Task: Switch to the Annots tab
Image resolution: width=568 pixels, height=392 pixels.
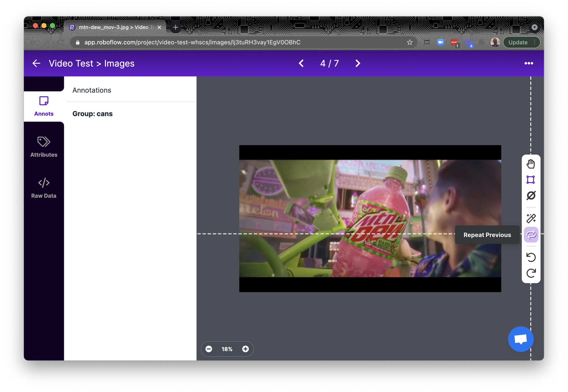Action: tap(44, 106)
